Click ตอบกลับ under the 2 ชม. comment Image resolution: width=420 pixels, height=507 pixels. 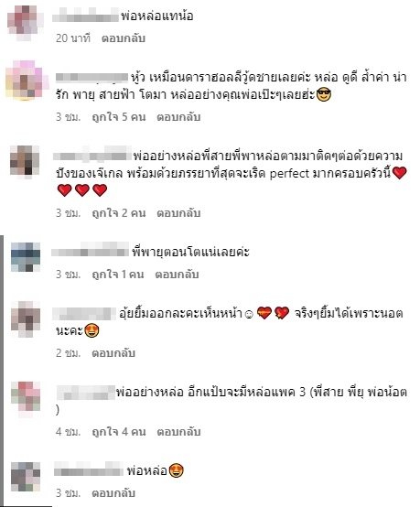(113, 352)
